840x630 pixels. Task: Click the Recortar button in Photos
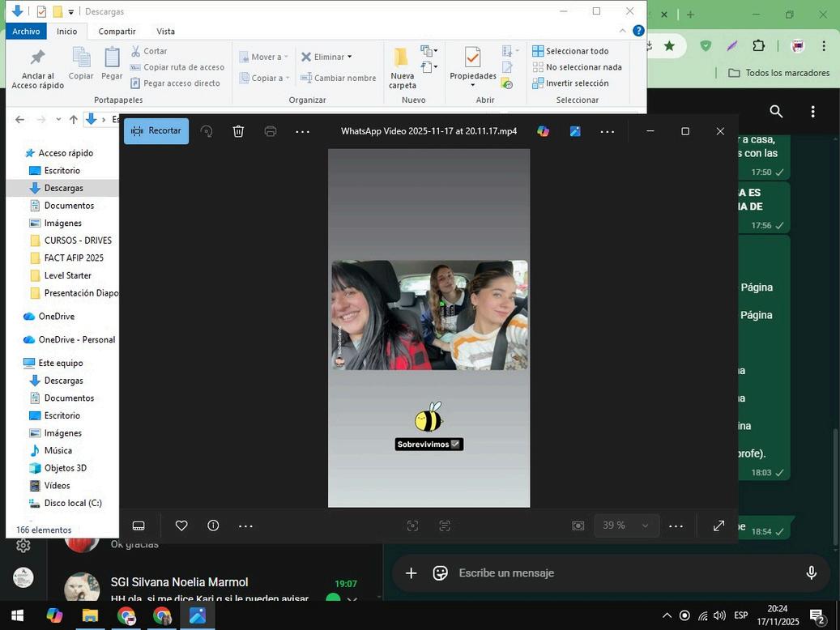click(156, 131)
